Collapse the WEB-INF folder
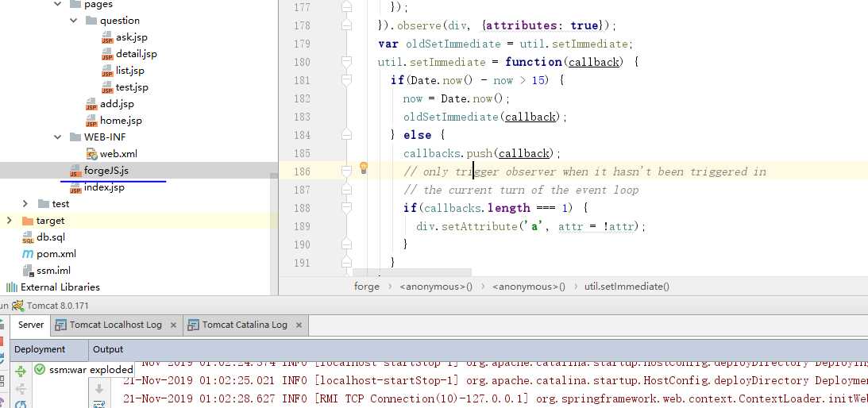The width and height of the screenshot is (868, 408). point(57,137)
